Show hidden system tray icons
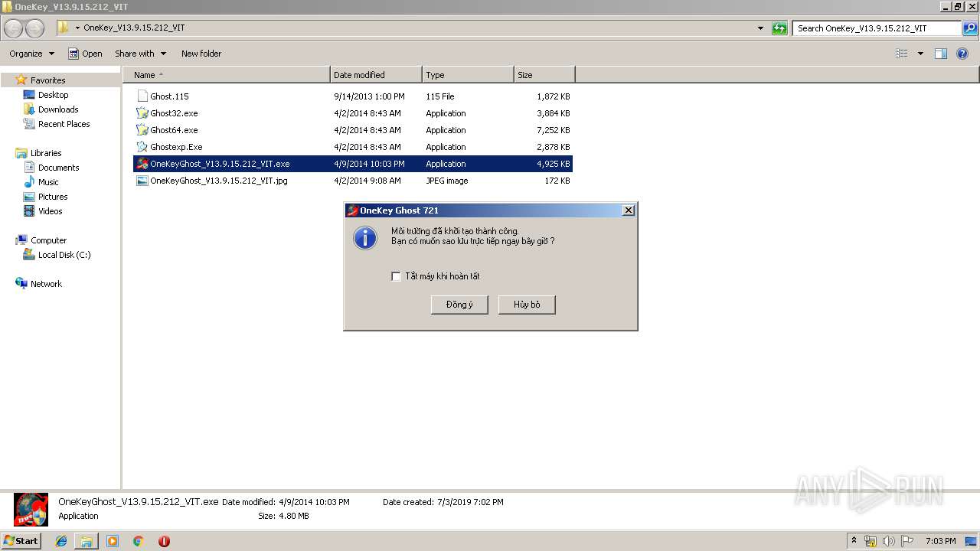This screenshot has width=980, height=551. click(x=854, y=541)
